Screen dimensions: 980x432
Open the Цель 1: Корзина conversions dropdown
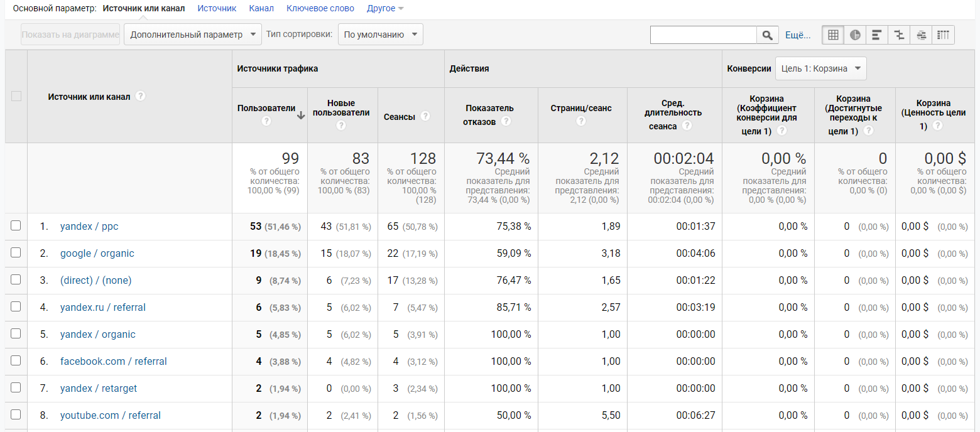point(820,68)
